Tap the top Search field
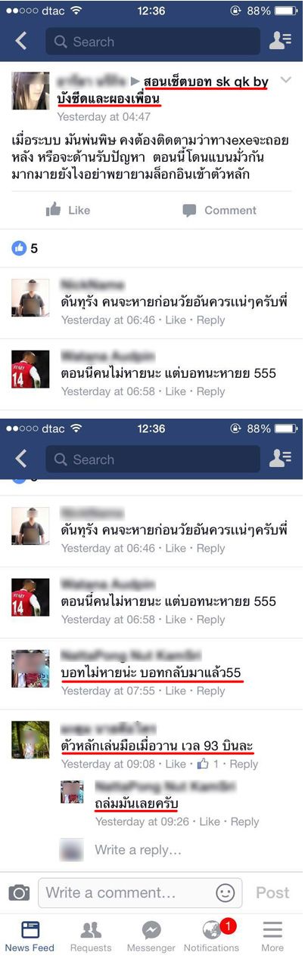The image size is (305, 980). point(153,42)
